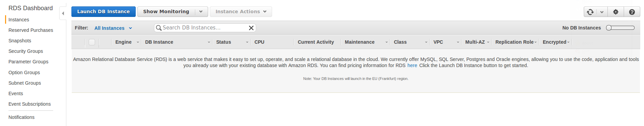Image resolution: width=644 pixels, height=126 pixels.
Task: Sort by the CPU column header
Action: point(259,42)
